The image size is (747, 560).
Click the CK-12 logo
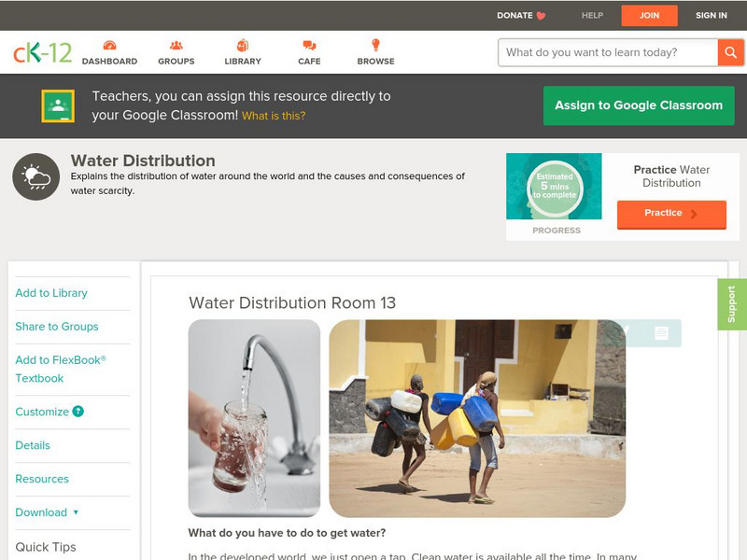tap(42, 52)
